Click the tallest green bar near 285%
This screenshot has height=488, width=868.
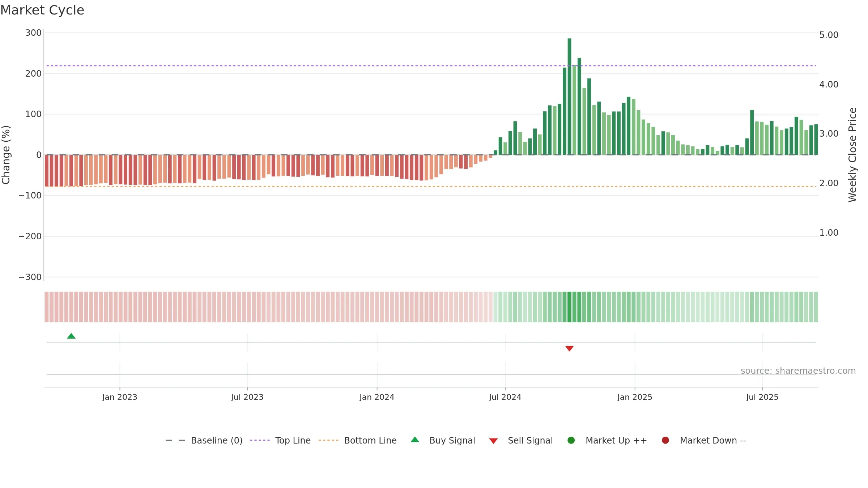pos(569,97)
